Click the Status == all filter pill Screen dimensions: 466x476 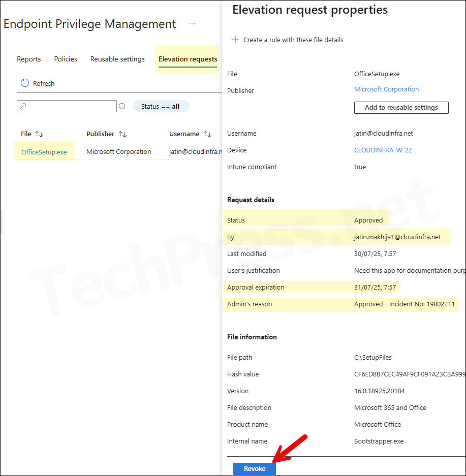coord(161,106)
